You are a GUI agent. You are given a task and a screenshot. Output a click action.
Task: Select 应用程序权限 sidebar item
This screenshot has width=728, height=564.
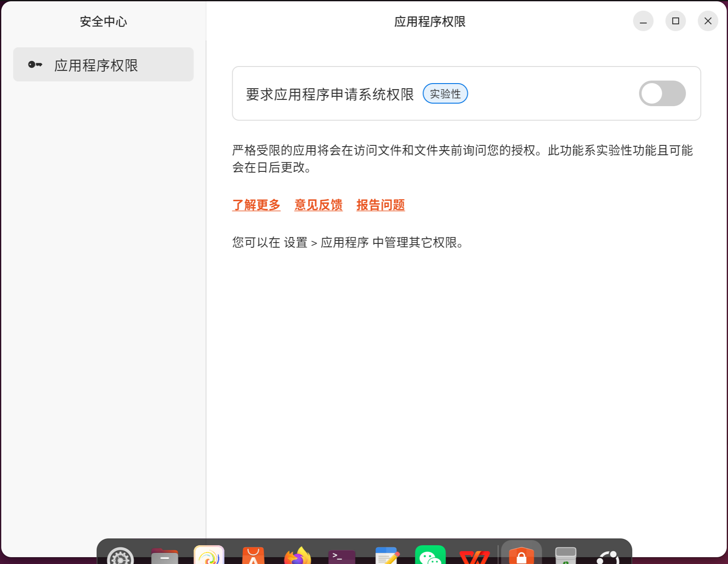tap(104, 65)
